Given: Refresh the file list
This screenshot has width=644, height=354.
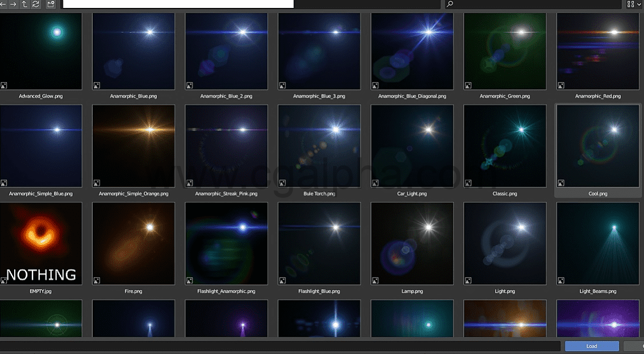Looking at the screenshot, I should pyautogui.click(x=36, y=4).
